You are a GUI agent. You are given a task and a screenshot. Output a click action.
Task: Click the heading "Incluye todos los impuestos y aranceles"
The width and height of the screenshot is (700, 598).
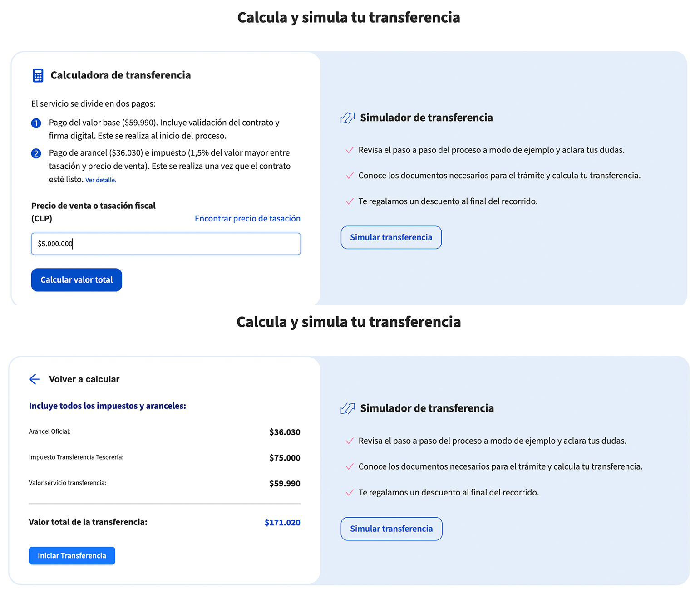107,406
